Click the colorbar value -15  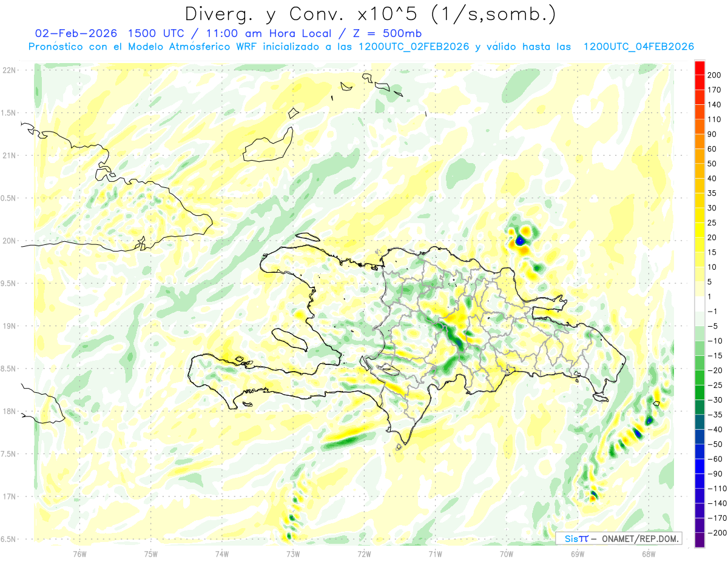(716, 356)
